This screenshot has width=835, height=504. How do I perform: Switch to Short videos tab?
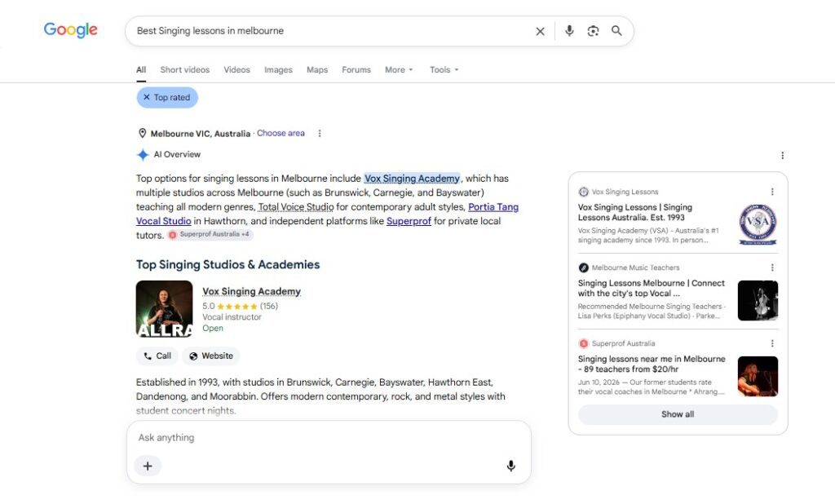click(185, 70)
